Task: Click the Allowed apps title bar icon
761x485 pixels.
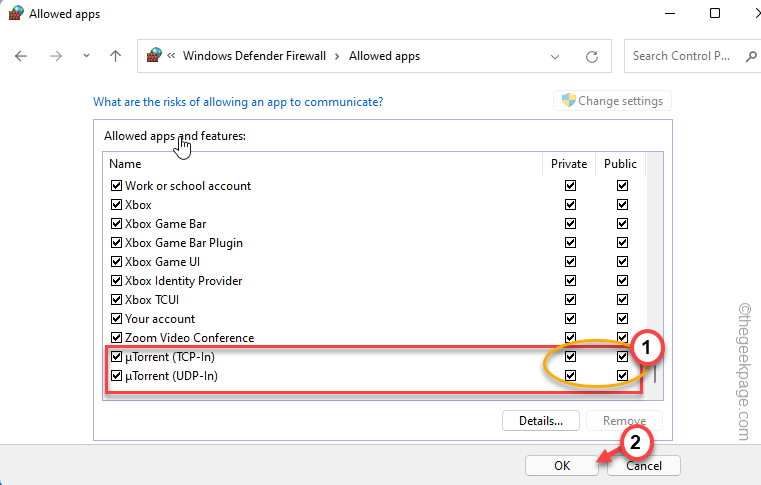Action: point(13,14)
